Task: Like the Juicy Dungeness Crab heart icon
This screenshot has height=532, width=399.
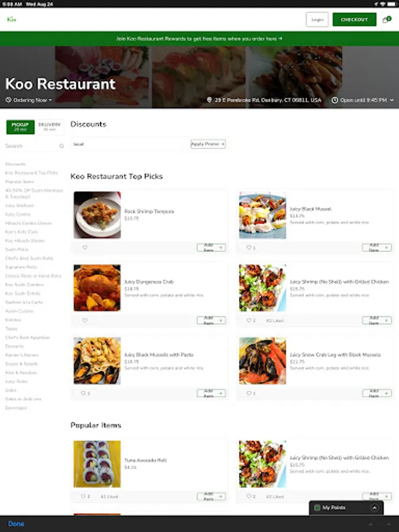Action: pos(85,320)
